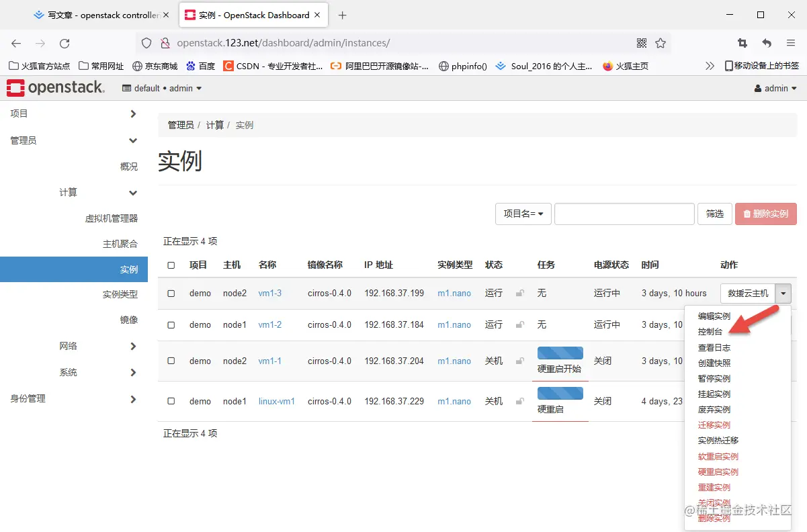This screenshot has width=807, height=532.
Task: Open the 项目名= filter dropdown
Action: [x=523, y=214]
